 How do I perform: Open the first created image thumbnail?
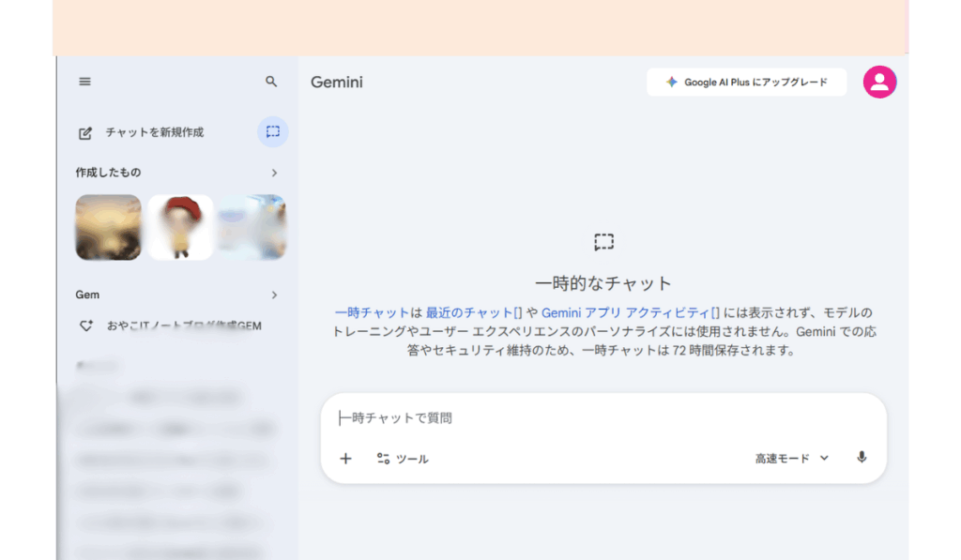(x=107, y=227)
